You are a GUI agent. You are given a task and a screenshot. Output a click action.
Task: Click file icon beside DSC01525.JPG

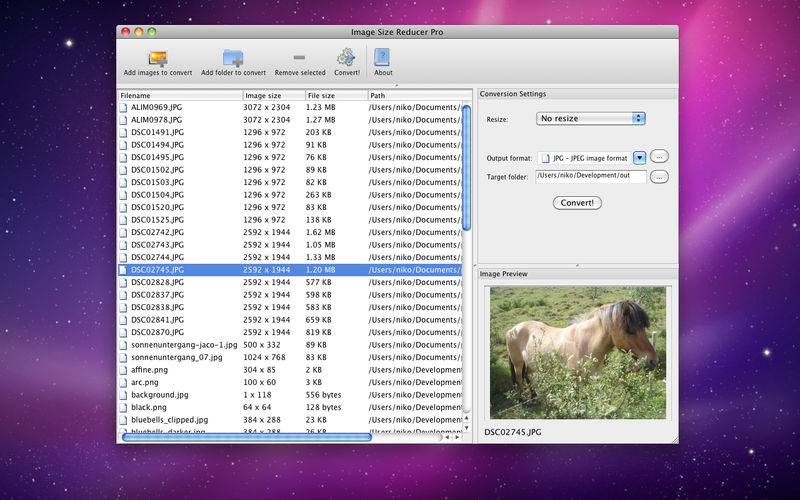(123, 220)
